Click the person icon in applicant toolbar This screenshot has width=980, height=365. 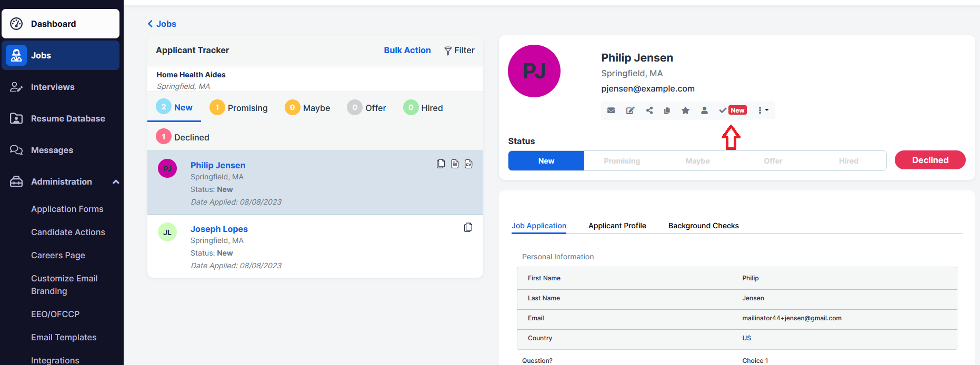(704, 110)
